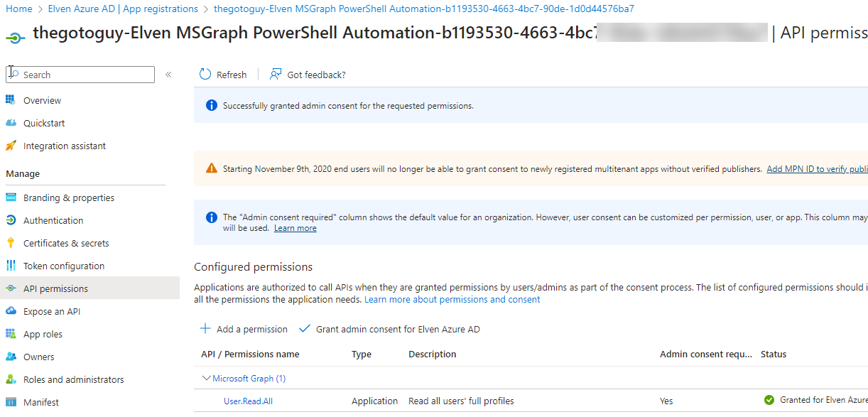Open Elven Azure AD | App registrations breadcrumb
Screen dimensions: 868x417
tap(123, 9)
